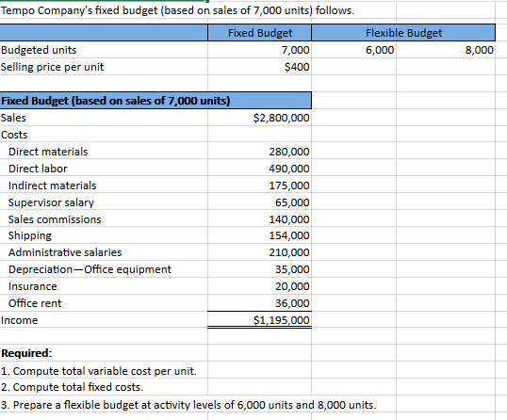Select the 36,000 office rent value
This screenshot has width=507, height=420.
point(260,303)
